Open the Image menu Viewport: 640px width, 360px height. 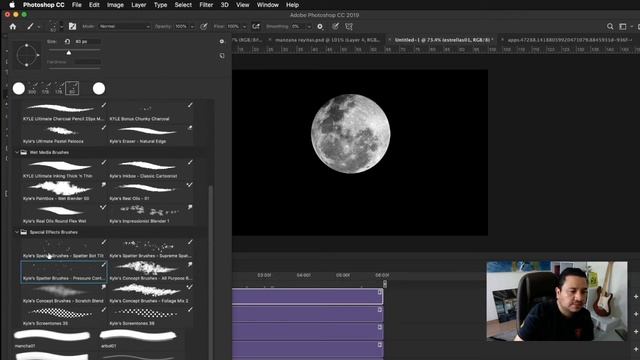point(115,5)
